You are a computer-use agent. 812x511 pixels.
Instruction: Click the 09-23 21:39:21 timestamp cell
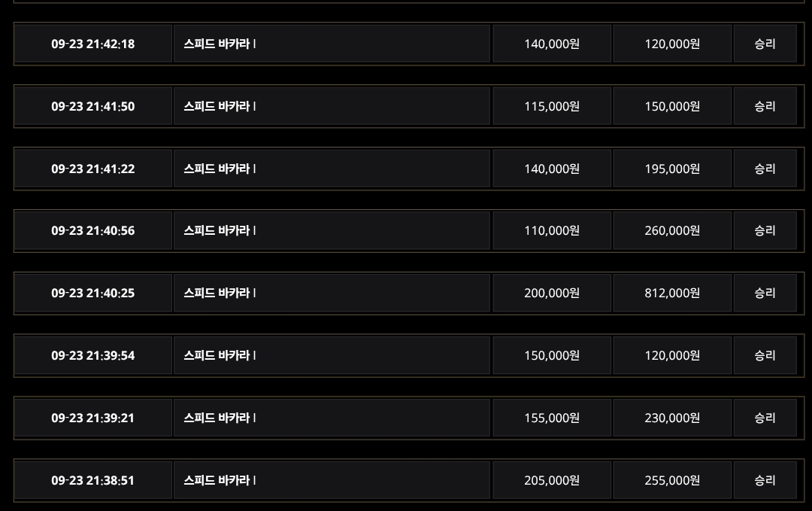93,418
